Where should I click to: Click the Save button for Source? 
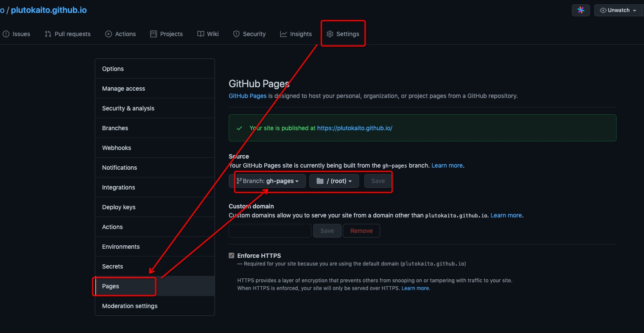click(378, 181)
